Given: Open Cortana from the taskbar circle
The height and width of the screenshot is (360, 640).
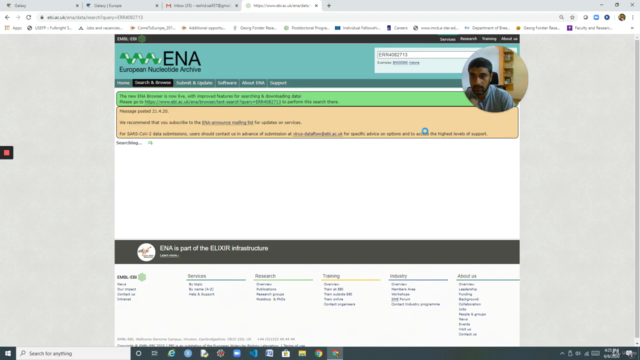Looking at the screenshot, I should 138,353.
